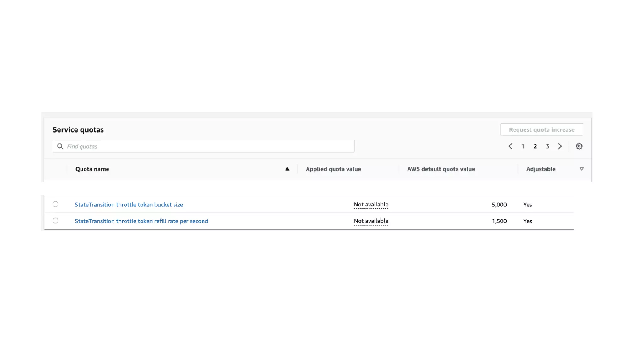Select StateTransition bucket size radio button

click(55, 204)
